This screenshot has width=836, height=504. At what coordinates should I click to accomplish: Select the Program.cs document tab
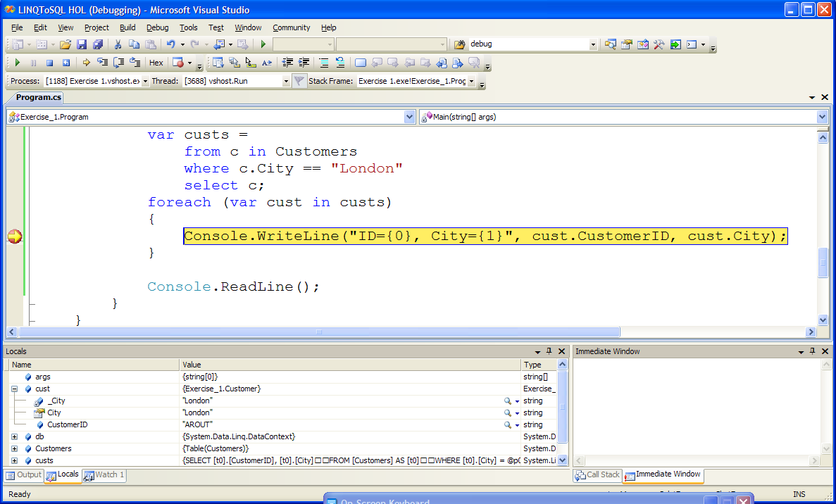coord(38,98)
